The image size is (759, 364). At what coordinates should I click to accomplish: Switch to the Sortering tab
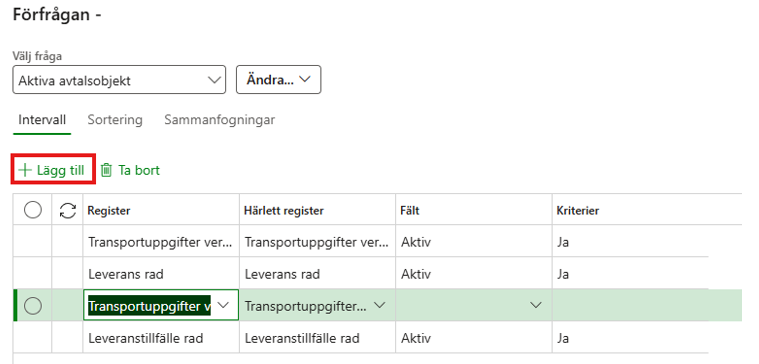115,120
